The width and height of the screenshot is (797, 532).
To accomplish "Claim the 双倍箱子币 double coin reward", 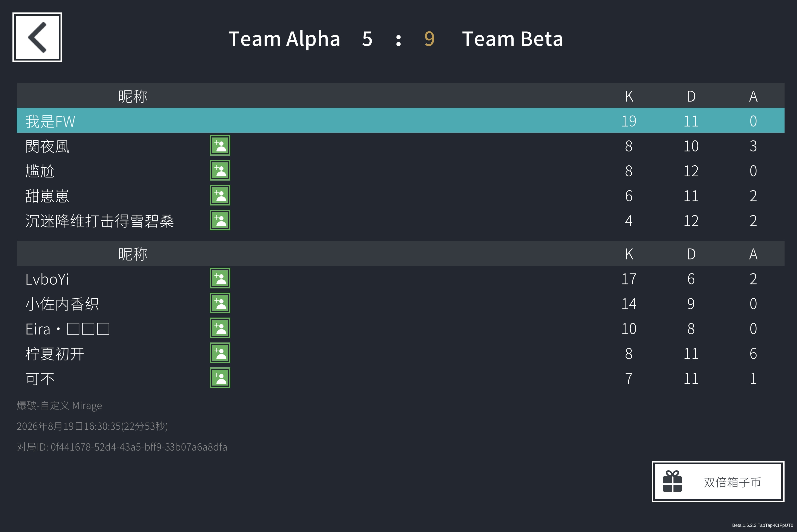I will click(x=718, y=481).
